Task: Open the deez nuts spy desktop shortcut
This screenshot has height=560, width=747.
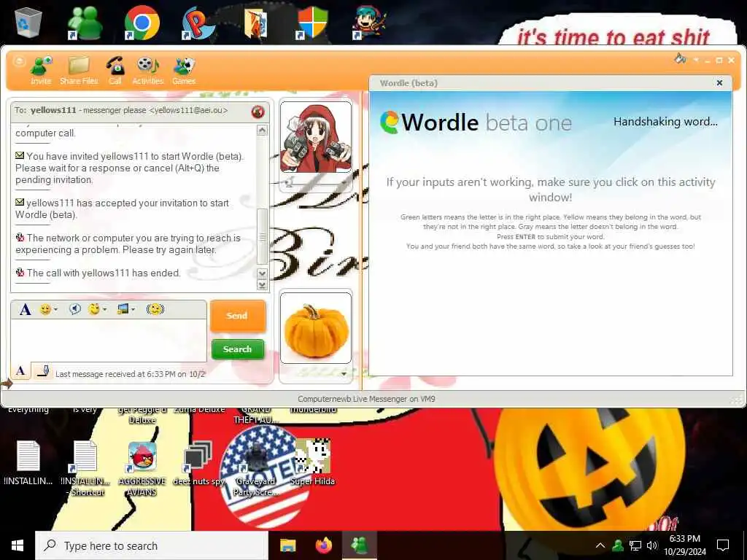Action: 198,463
